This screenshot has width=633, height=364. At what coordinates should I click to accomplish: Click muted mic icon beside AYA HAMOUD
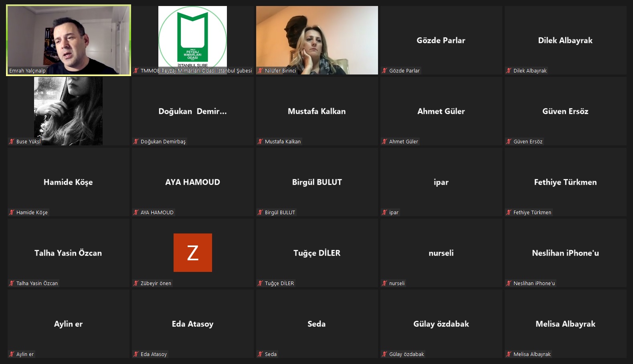[136, 213]
